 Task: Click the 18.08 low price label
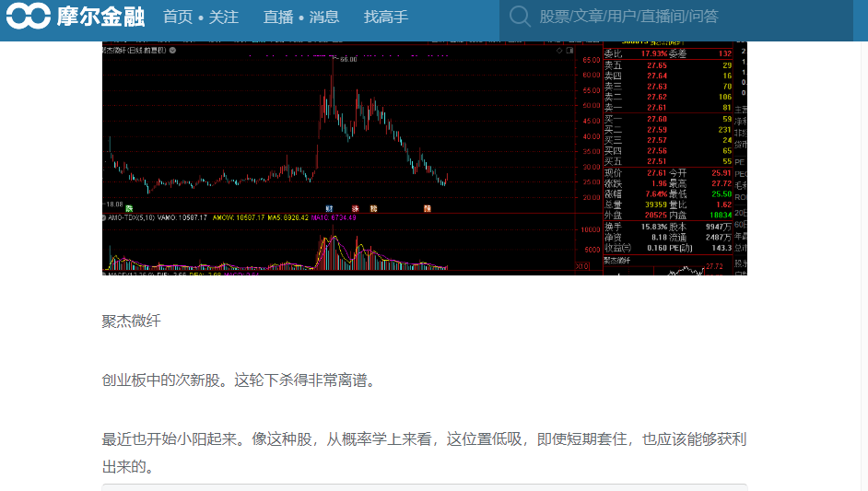114,205
